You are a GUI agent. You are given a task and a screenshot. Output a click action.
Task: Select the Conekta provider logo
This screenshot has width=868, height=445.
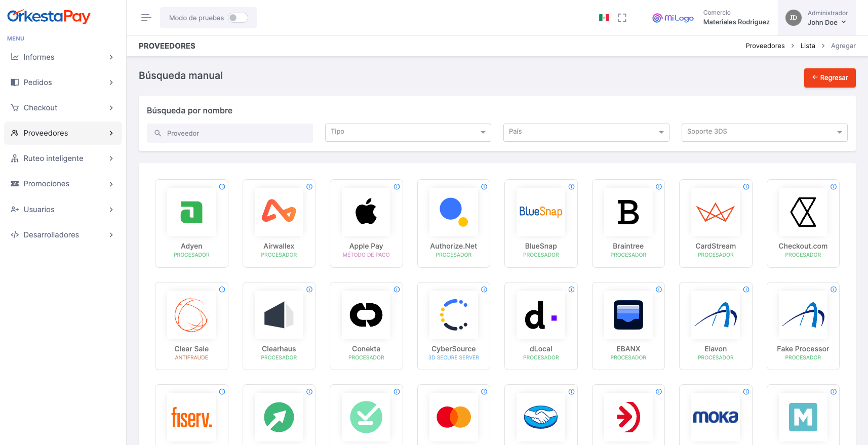pyautogui.click(x=366, y=315)
